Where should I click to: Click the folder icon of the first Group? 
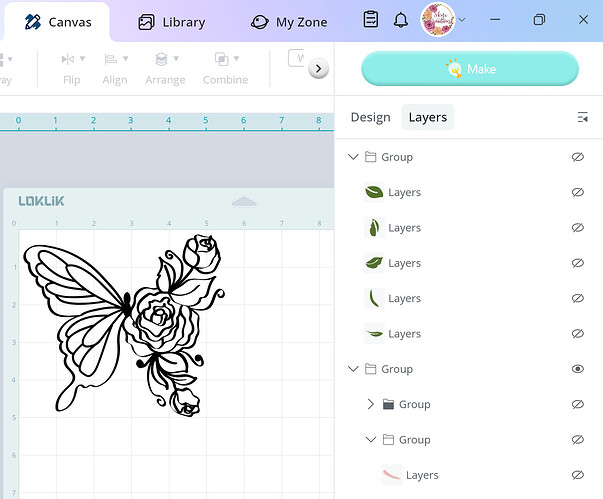(x=370, y=157)
